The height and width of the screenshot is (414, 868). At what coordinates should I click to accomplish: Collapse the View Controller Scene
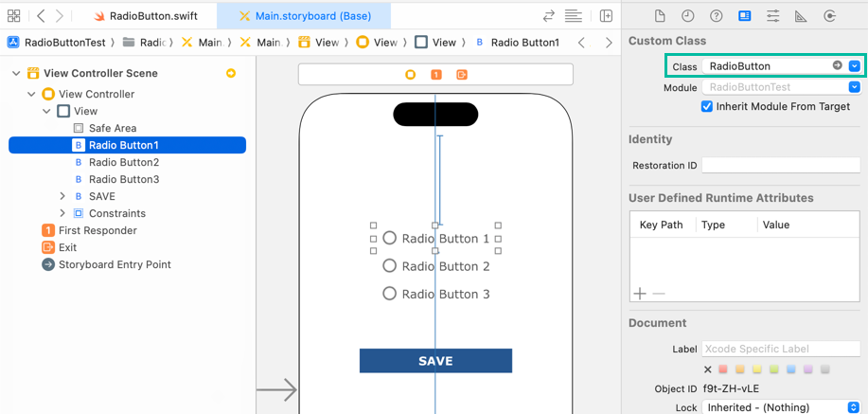coord(16,74)
